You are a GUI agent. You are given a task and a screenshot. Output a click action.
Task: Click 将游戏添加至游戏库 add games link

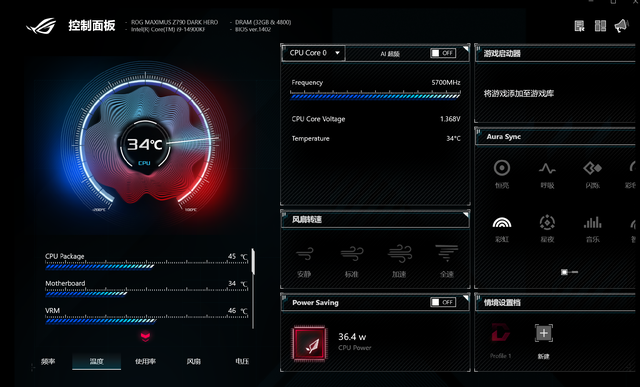click(x=518, y=93)
